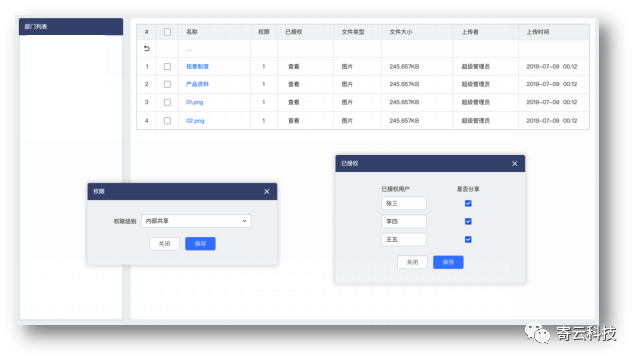The height and width of the screenshot is (362, 637).
Task: Click permission value 1 in the 02.png row
Action: pos(264,121)
